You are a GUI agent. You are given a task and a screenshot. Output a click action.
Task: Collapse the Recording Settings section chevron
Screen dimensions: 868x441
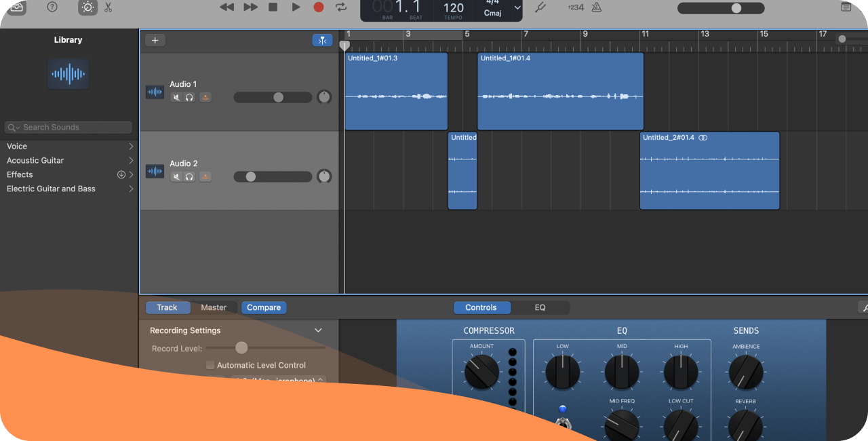click(318, 330)
